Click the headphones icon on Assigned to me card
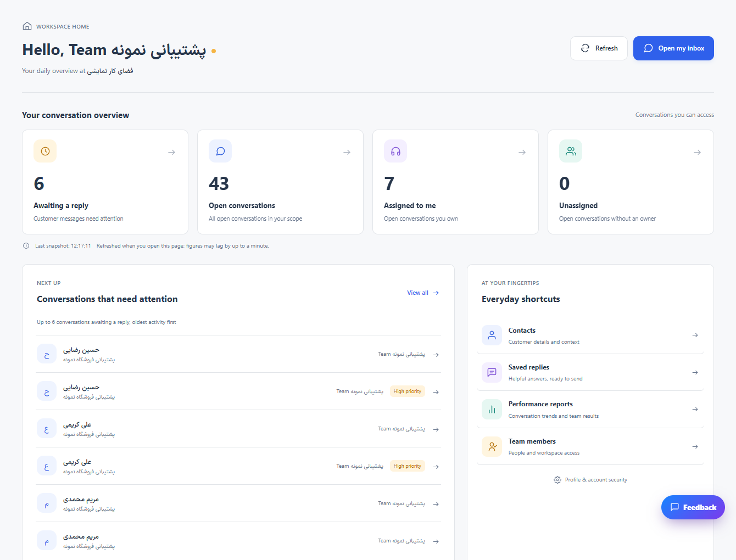Viewport: 736px width, 560px height. click(x=395, y=151)
